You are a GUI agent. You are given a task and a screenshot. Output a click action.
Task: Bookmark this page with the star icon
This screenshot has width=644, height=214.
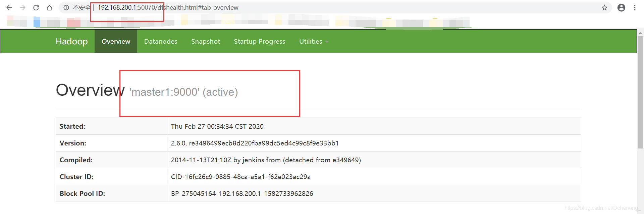[x=604, y=8]
